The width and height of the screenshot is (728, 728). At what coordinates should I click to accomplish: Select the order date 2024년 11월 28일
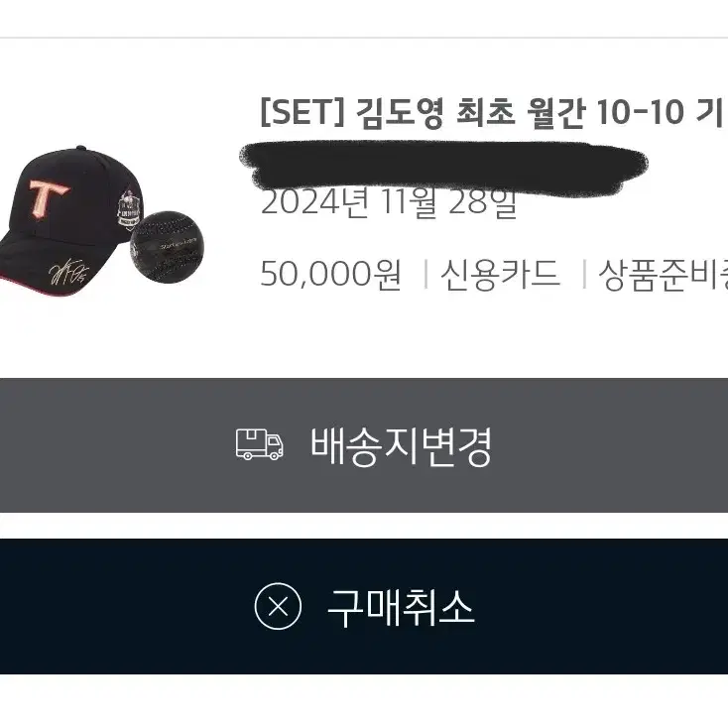(389, 203)
